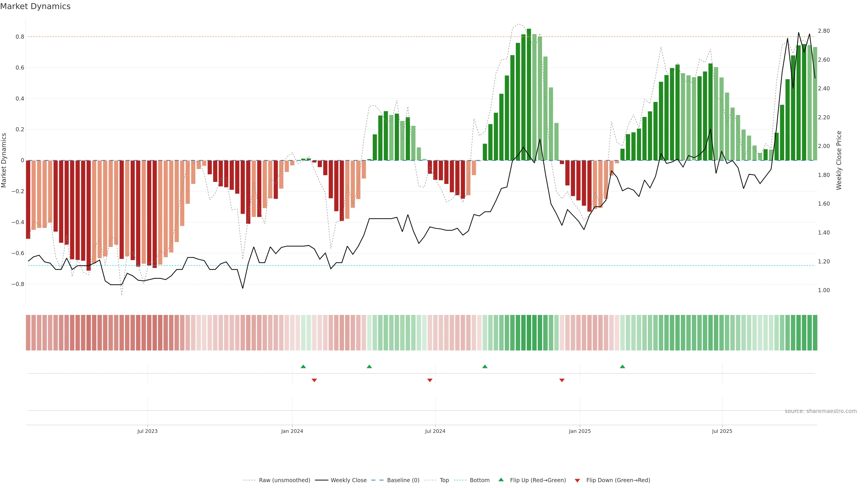Click the dark green heat-strip cell at far right

point(815,333)
